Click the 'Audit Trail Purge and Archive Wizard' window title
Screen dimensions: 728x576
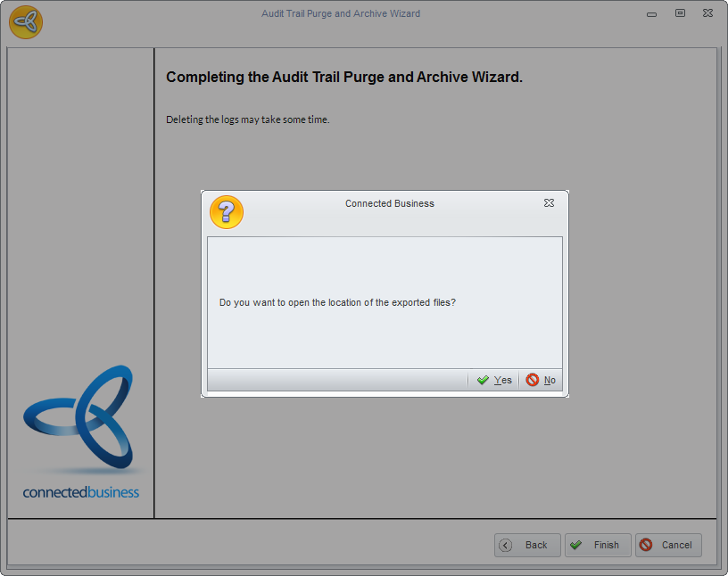pos(341,13)
